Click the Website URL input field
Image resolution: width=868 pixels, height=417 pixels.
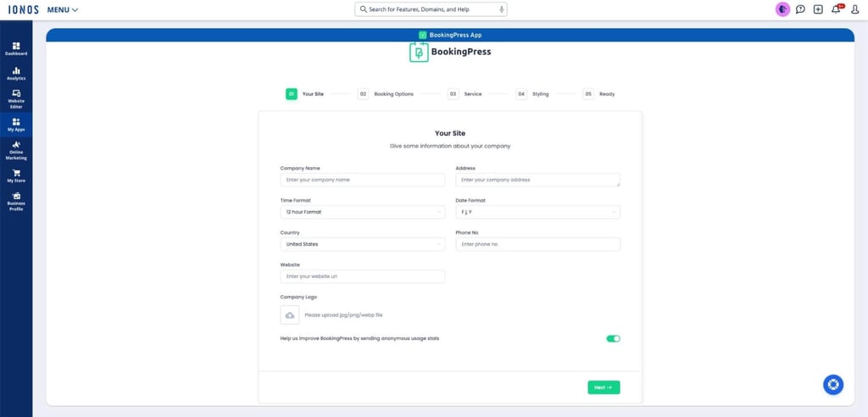pyautogui.click(x=363, y=276)
